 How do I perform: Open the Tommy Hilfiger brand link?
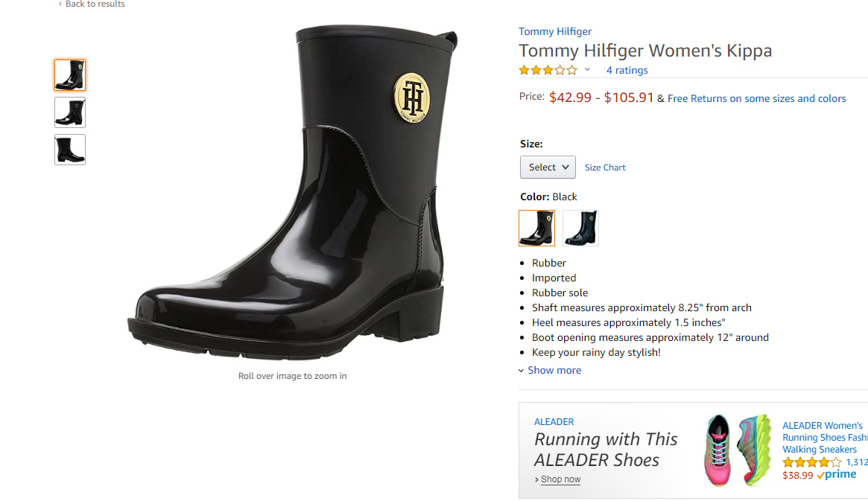tap(555, 31)
